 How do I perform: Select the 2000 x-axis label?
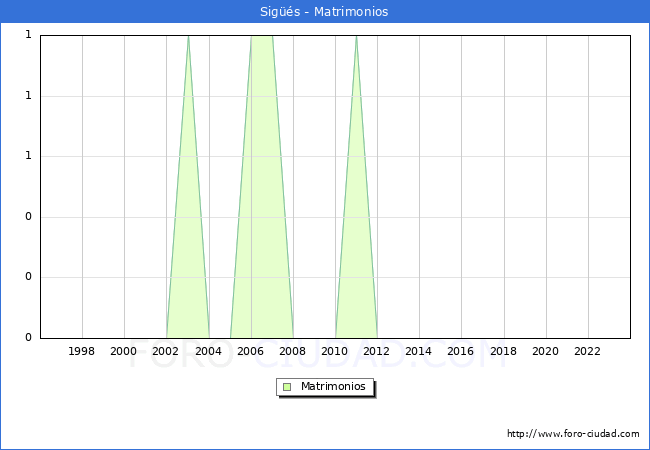pyautogui.click(x=124, y=352)
